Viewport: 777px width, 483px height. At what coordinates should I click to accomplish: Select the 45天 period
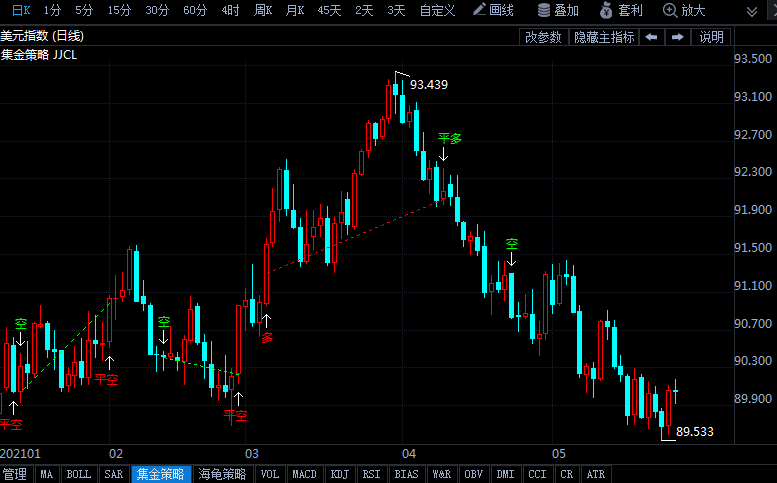click(x=329, y=10)
